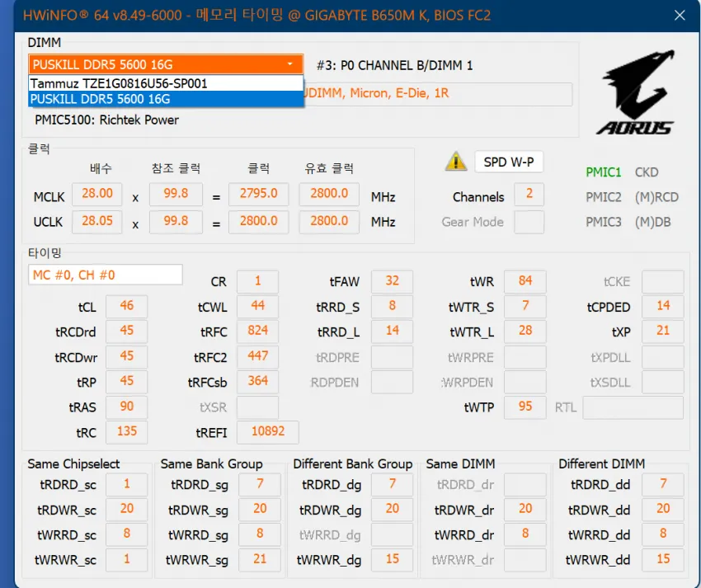Screen dimensions: 701x588
Task: Click the tFAW value 32
Action: tap(392, 281)
